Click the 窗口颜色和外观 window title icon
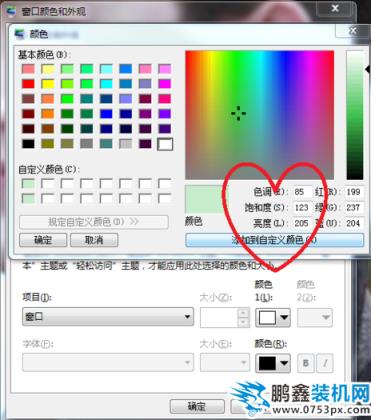 coord(12,12)
